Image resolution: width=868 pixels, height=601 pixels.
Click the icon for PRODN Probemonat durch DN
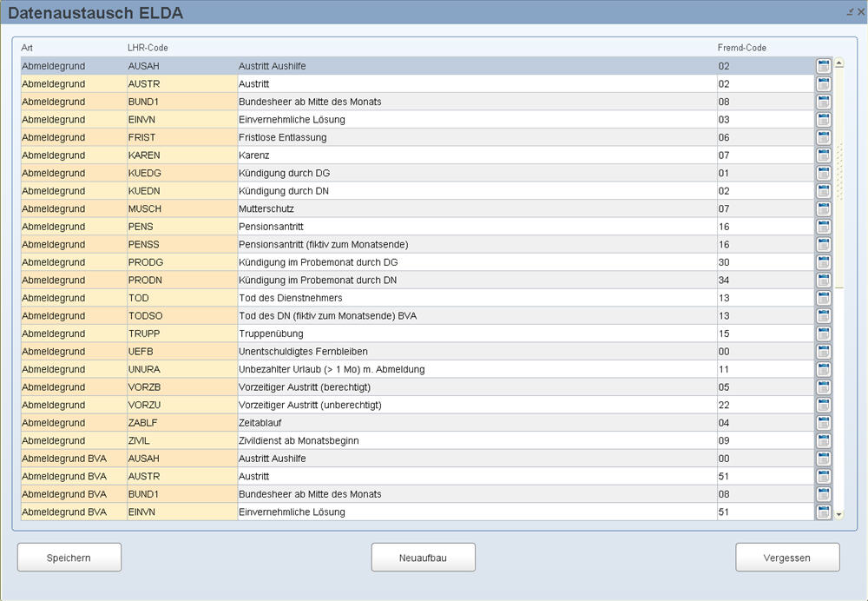tap(823, 280)
